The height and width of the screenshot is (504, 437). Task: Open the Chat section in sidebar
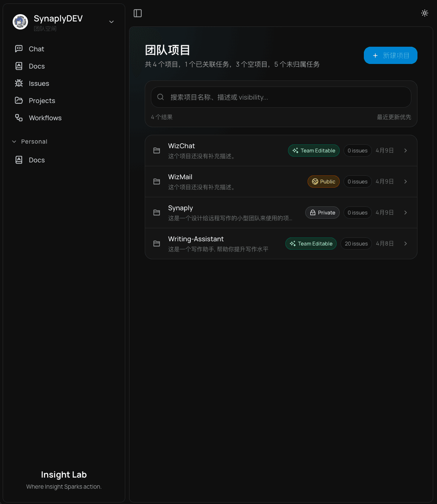point(36,49)
